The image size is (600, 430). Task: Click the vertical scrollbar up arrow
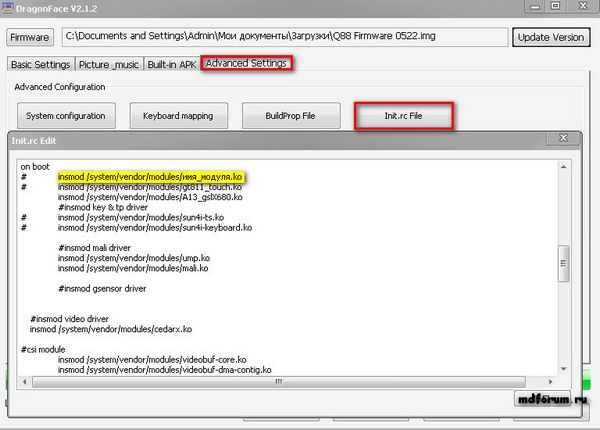(563, 167)
